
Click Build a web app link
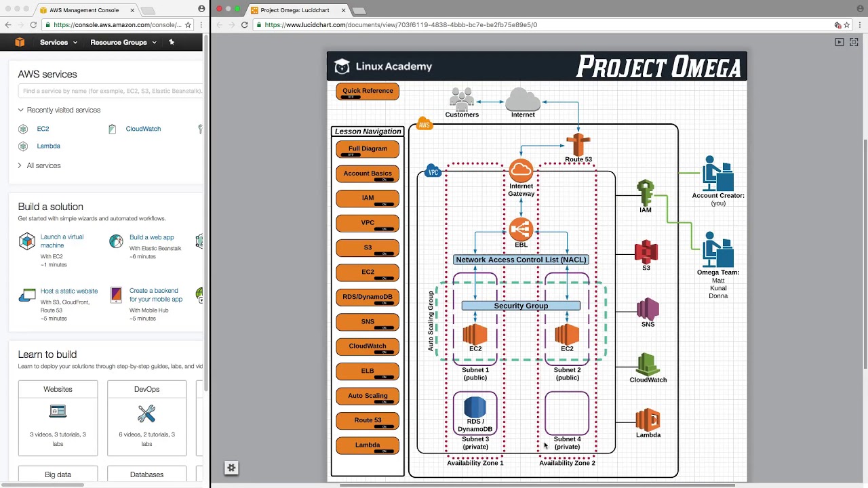pyautogui.click(x=151, y=237)
